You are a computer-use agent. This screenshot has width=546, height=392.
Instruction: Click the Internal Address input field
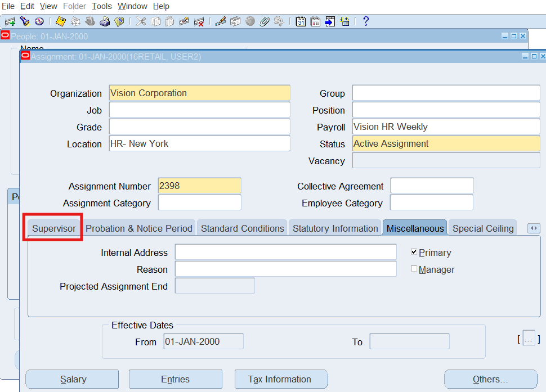285,253
